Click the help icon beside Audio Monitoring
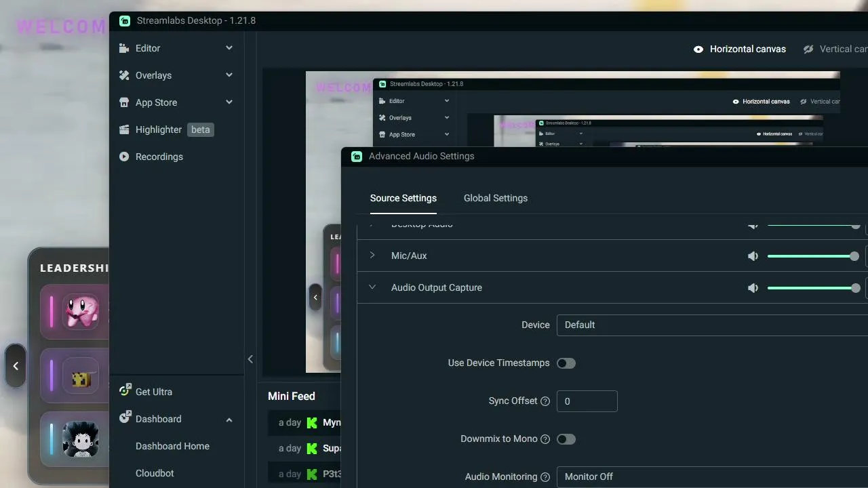Screen dimensions: 868x488 [545, 477]
